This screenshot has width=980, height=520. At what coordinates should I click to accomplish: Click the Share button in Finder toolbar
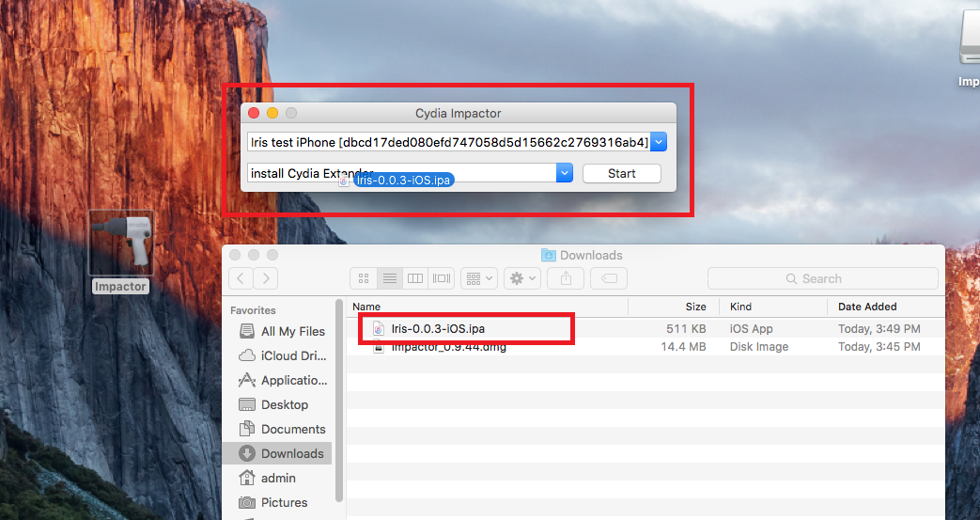coord(566,278)
